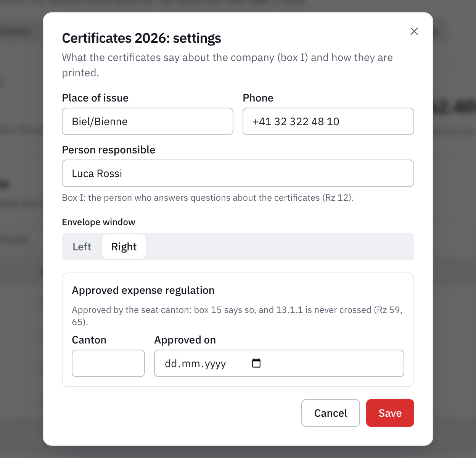Click the 'Certificates 2026: settings' heading

point(142,38)
